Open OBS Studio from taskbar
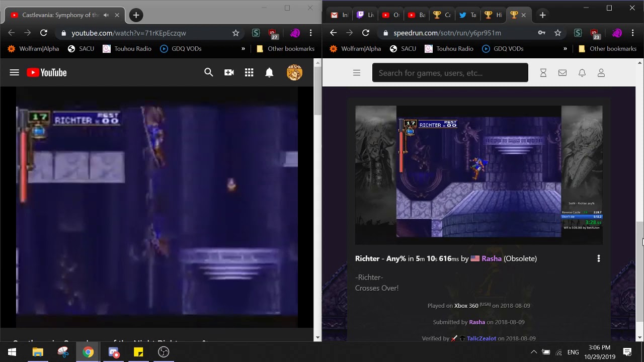 pos(164,352)
